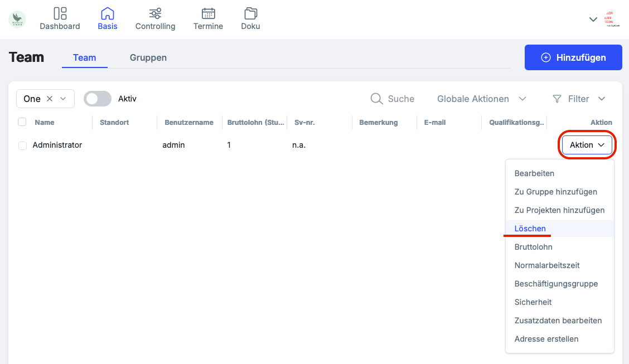
Task: Open the Doku folder icon
Action: 250,13
